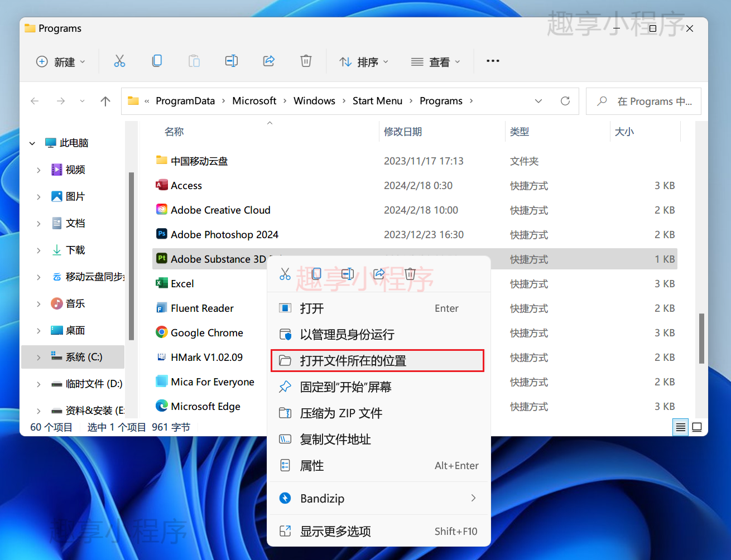The image size is (731, 560).
Task: Sort by the 大小 column header
Action: coord(624,132)
